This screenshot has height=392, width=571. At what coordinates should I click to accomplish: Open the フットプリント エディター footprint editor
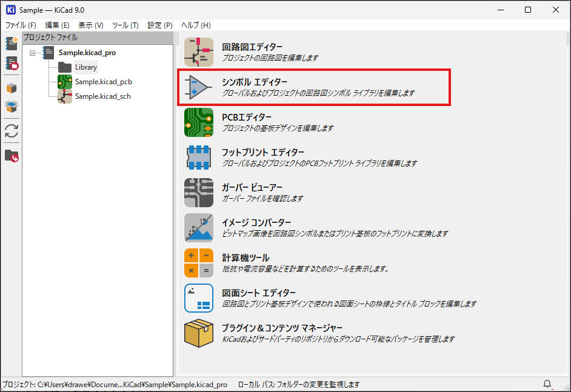(199, 158)
